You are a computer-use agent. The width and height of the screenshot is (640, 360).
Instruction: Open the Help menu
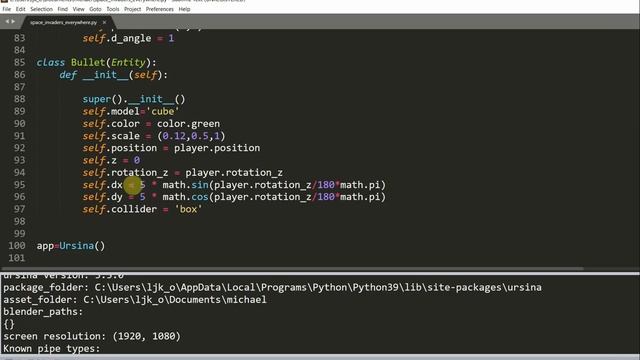click(184, 9)
